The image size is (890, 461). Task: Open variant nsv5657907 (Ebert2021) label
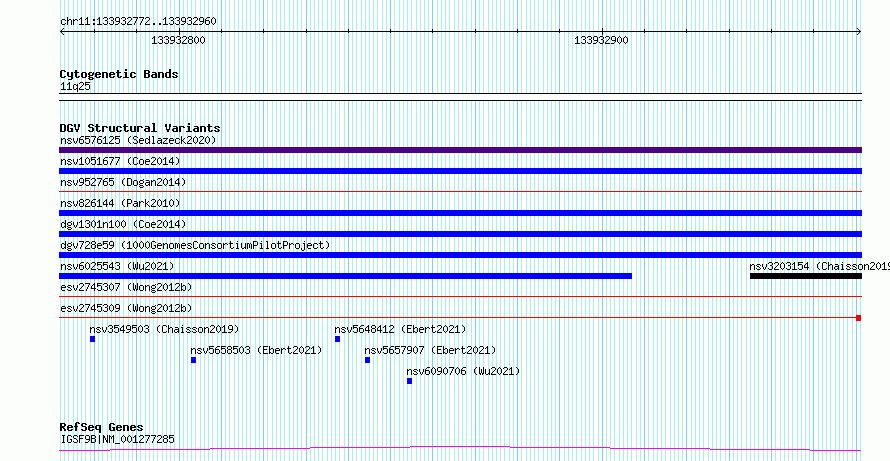[x=430, y=350]
